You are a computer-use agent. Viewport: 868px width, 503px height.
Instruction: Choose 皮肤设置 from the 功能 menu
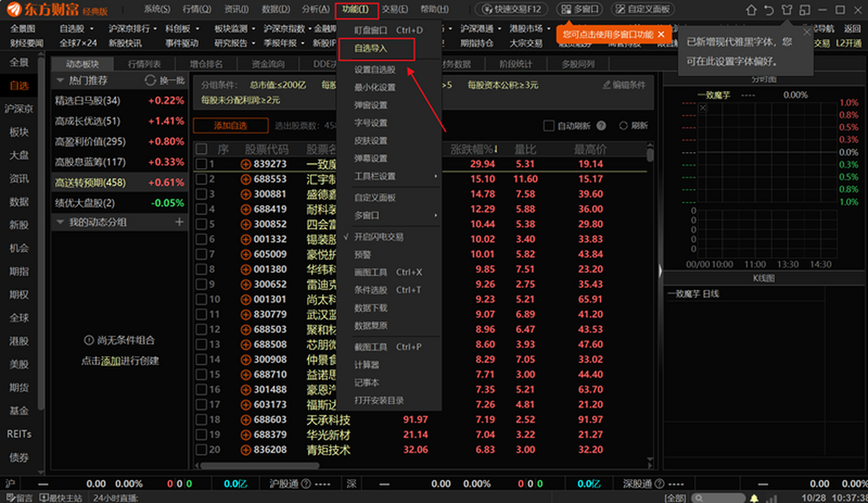370,140
